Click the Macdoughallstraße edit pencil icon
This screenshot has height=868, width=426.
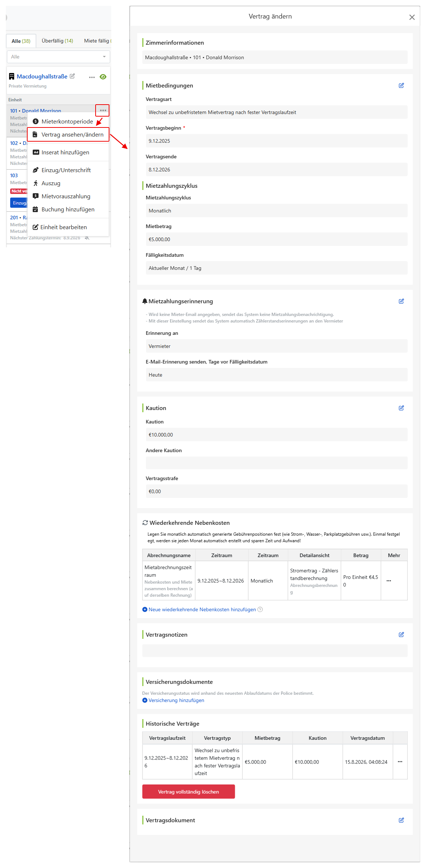[72, 76]
